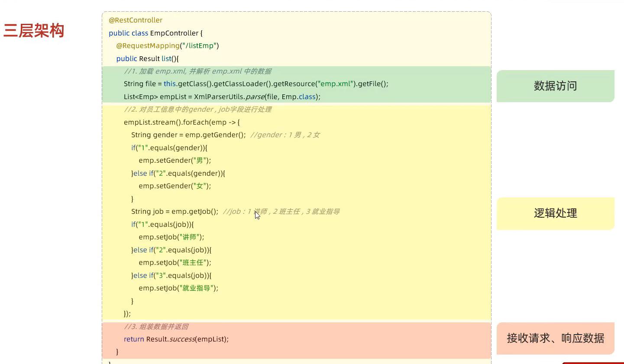Click the return Result.success(empList) line
624x364 pixels.
tap(176, 339)
